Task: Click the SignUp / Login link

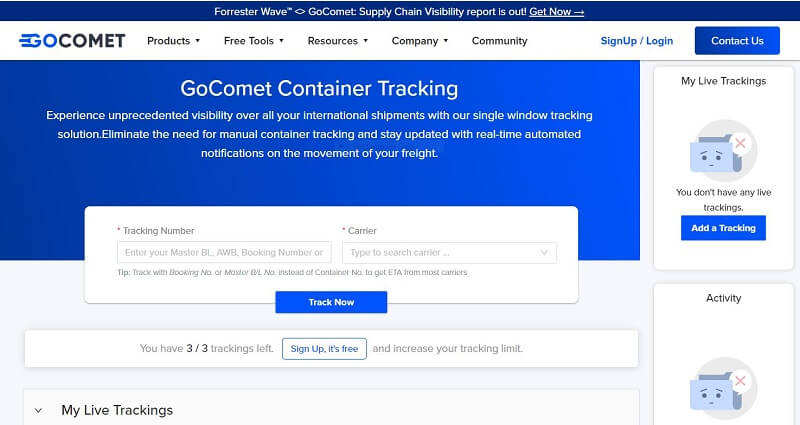Action: 637,41
